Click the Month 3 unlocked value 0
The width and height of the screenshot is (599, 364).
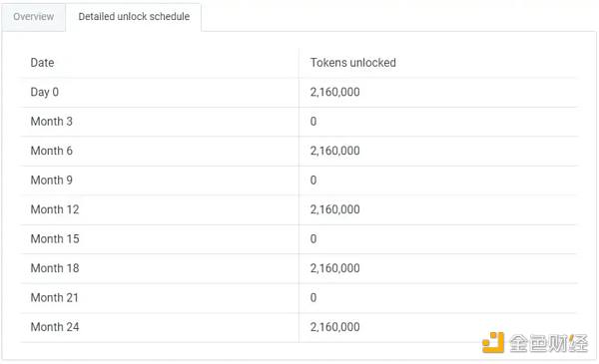coord(313,122)
